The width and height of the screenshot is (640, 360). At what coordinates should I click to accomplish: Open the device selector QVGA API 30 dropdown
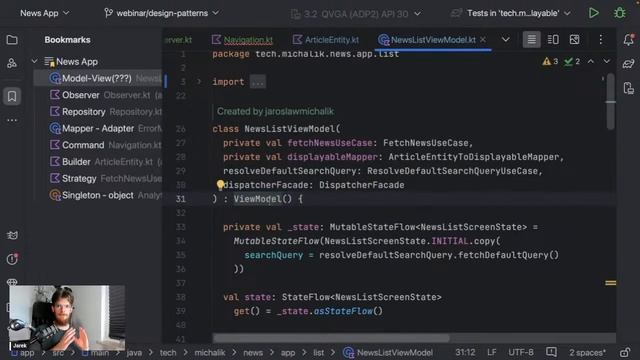coord(356,14)
